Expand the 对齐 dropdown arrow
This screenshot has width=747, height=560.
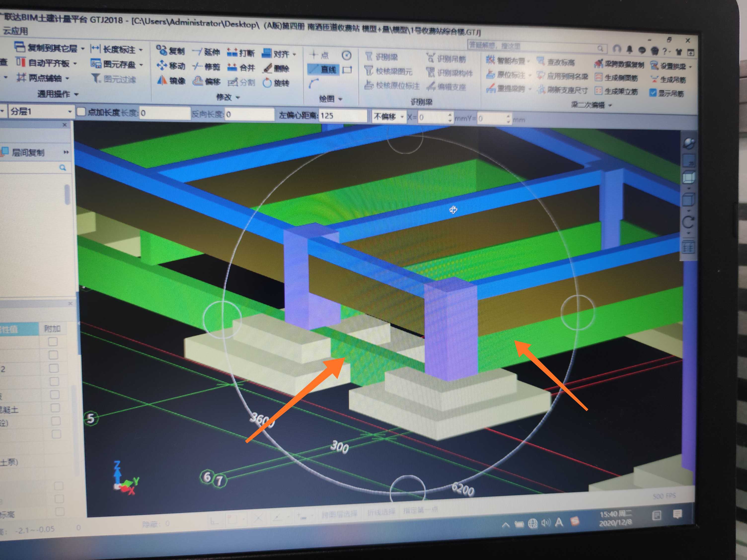pos(295,54)
